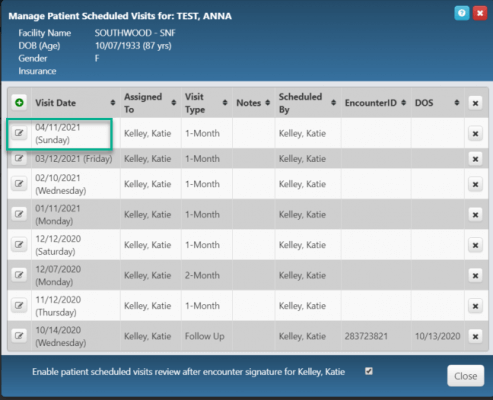Edit the 12/07/2020 Monday visit
Image resolution: width=493 pixels, height=400 pixels.
[x=19, y=275]
